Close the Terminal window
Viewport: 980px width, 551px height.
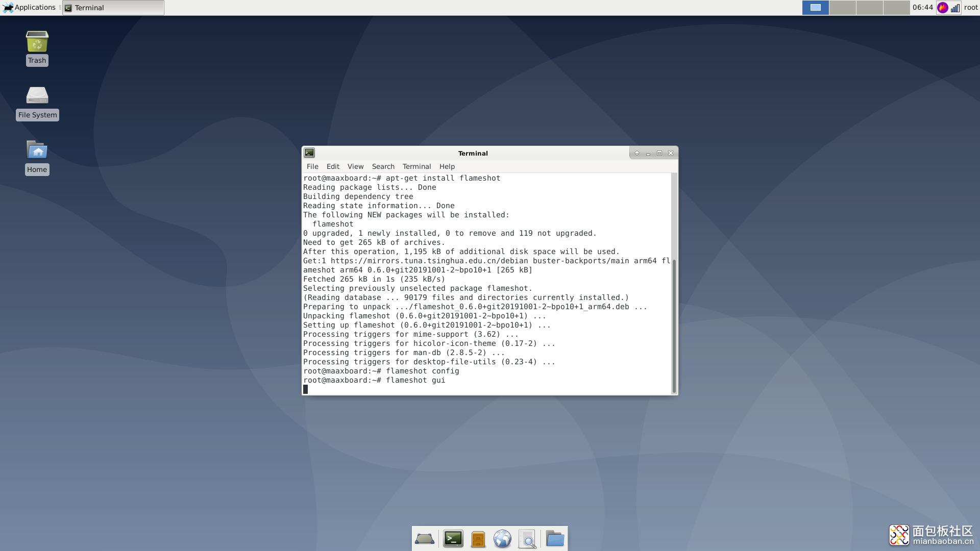pos(671,153)
